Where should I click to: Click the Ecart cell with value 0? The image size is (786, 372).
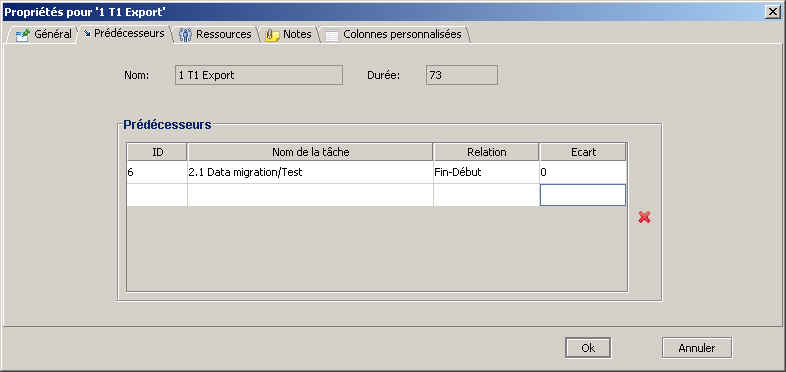pyautogui.click(x=583, y=172)
